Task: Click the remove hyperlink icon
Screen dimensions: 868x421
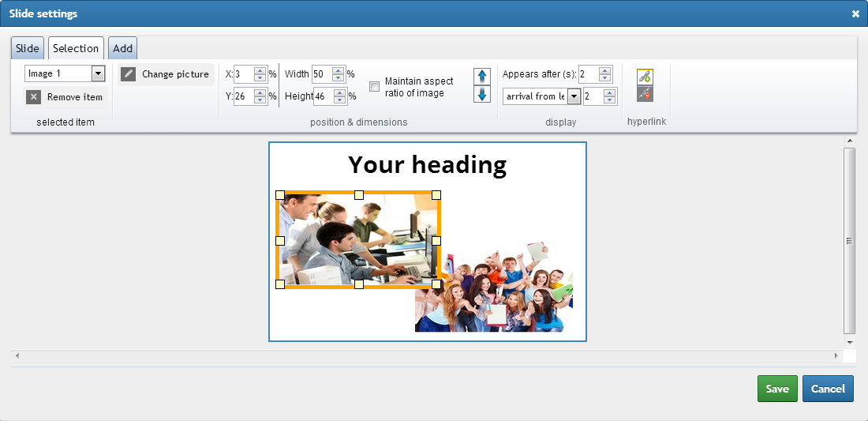Action: click(645, 94)
